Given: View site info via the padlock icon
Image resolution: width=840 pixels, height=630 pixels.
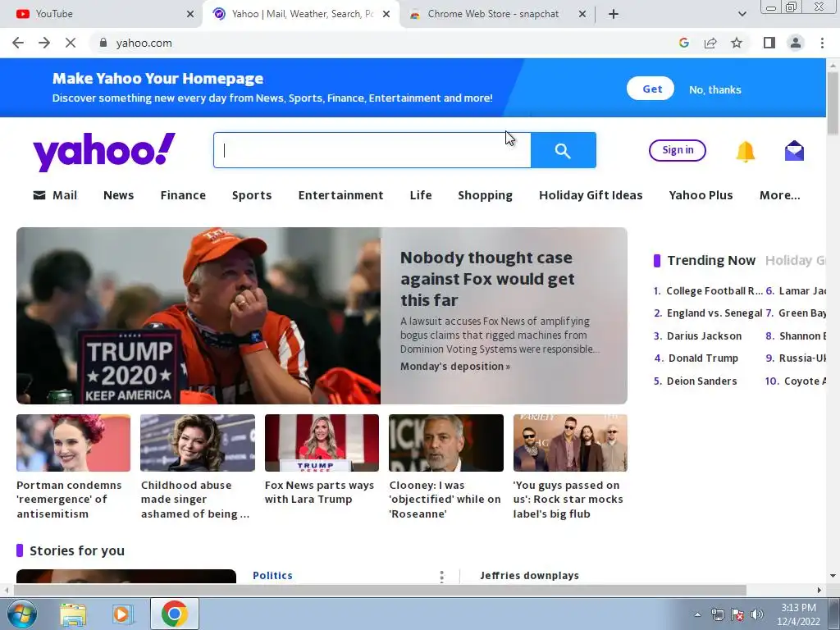Looking at the screenshot, I should 103,43.
